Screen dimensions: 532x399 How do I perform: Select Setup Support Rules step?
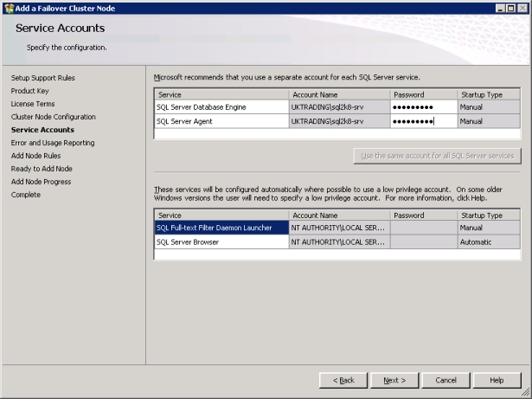coord(42,78)
